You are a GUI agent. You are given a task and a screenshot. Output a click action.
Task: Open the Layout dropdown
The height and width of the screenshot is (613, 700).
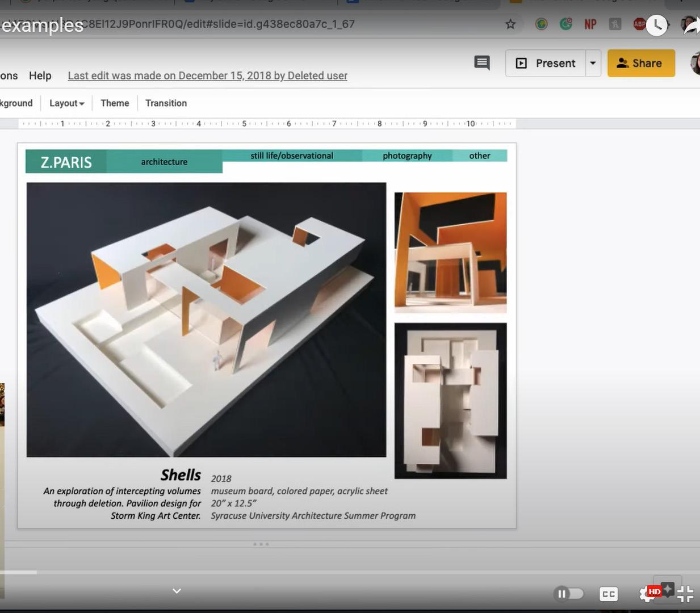coord(66,103)
